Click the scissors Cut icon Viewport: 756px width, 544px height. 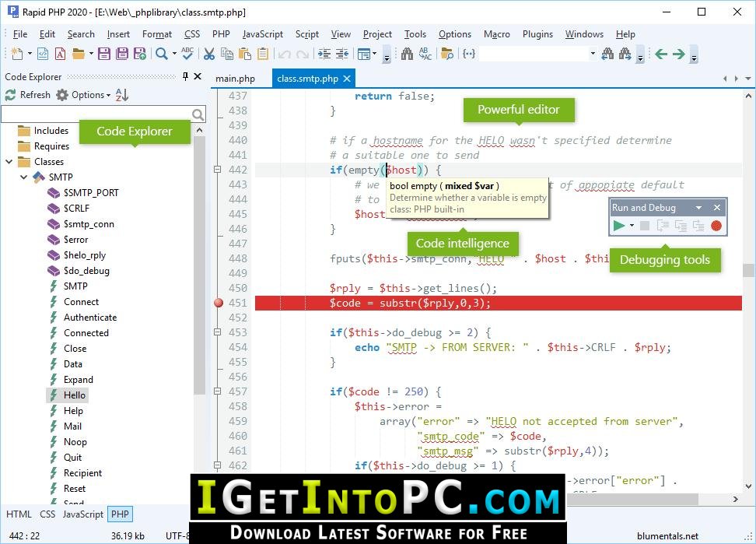pos(208,54)
